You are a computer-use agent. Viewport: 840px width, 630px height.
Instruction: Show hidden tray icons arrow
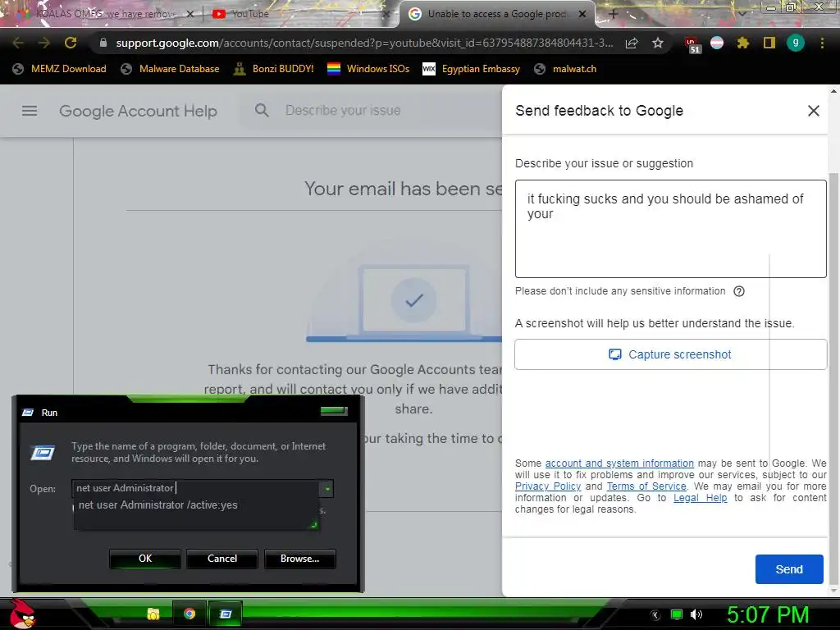[655, 615]
